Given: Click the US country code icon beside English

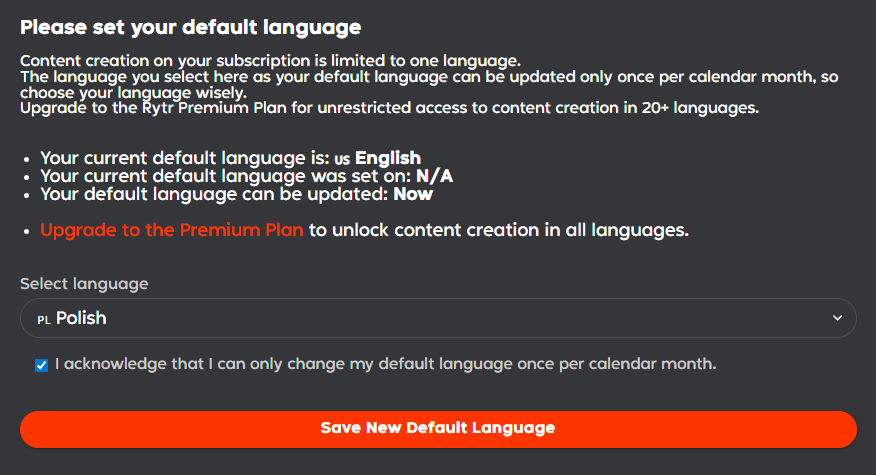Looking at the screenshot, I should (x=341, y=159).
